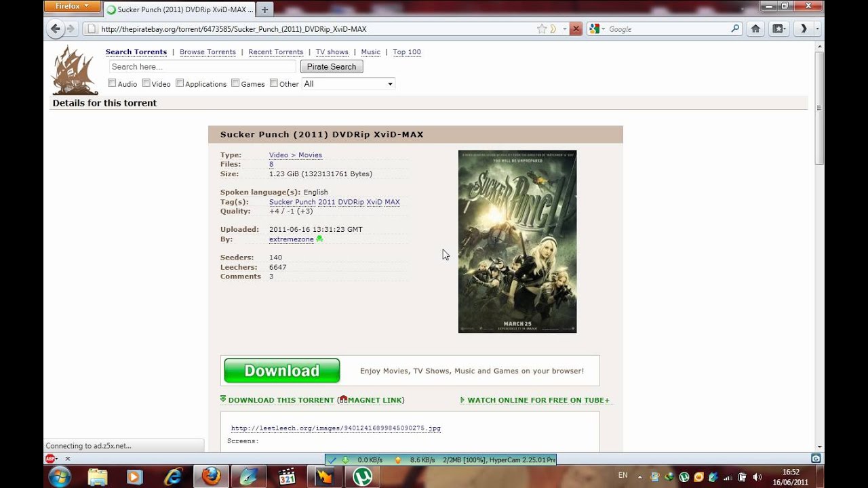Screen dimensions: 868x488
Task: Open Windows Explorer from the taskbar
Action: pyautogui.click(x=98, y=477)
